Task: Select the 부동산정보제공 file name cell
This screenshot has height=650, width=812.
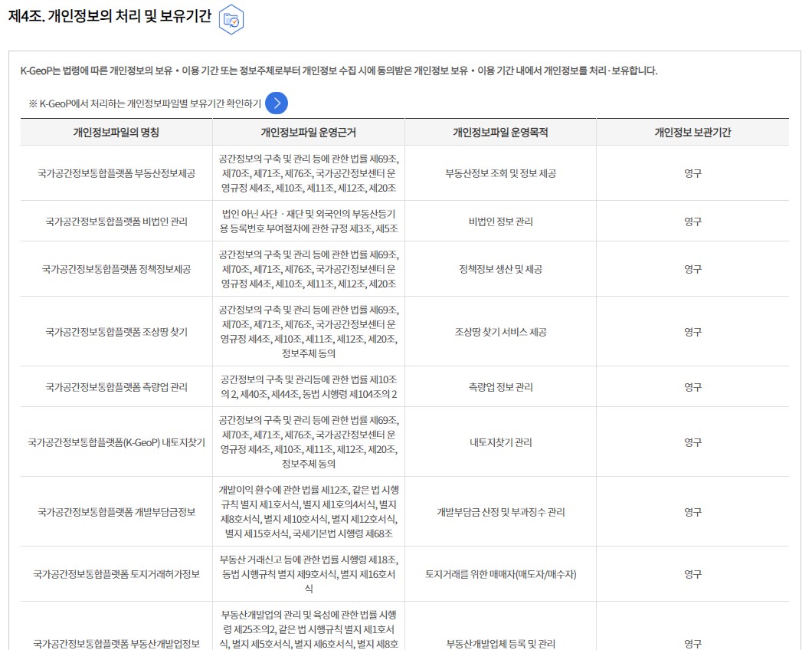Action: pyautogui.click(x=116, y=173)
